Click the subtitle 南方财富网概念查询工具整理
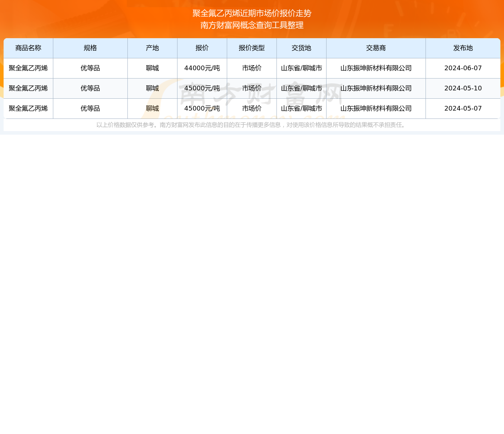This screenshot has height=434, width=504. point(252,25)
